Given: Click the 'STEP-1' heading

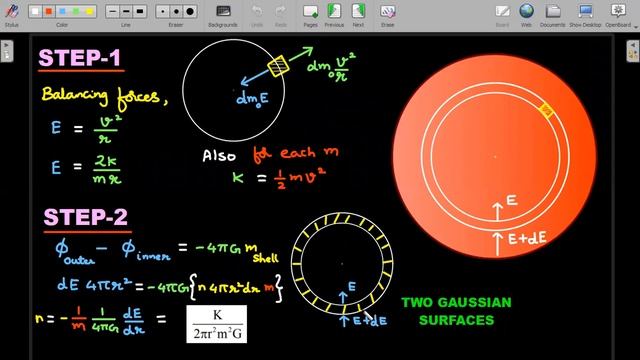Looking at the screenshot, I should pyautogui.click(x=80, y=58).
